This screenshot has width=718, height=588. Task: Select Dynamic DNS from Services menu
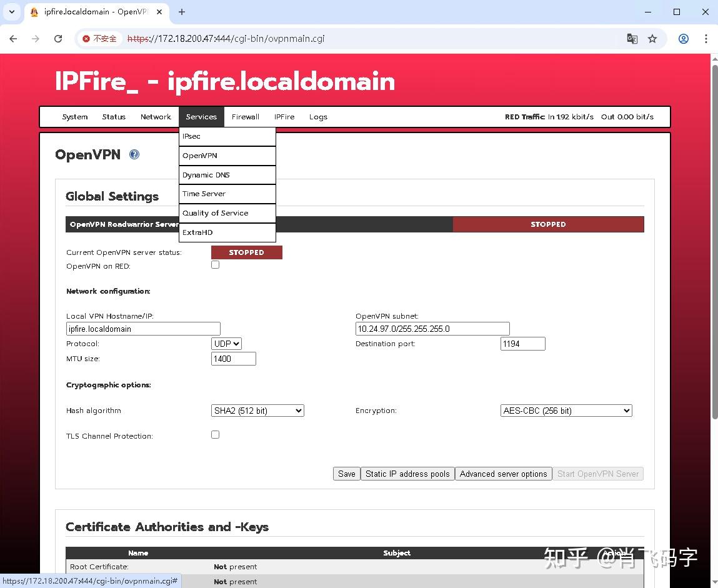[x=206, y=175]
